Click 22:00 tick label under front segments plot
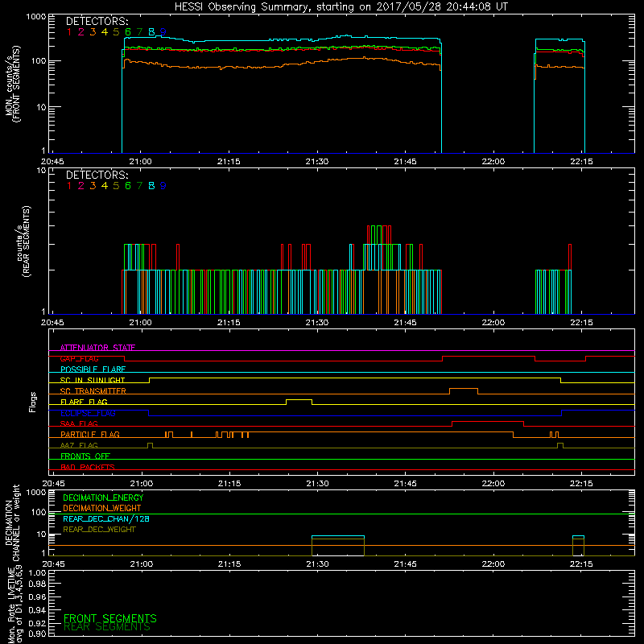The height and width of the screenshot is (644, 644). coord(493,162)
